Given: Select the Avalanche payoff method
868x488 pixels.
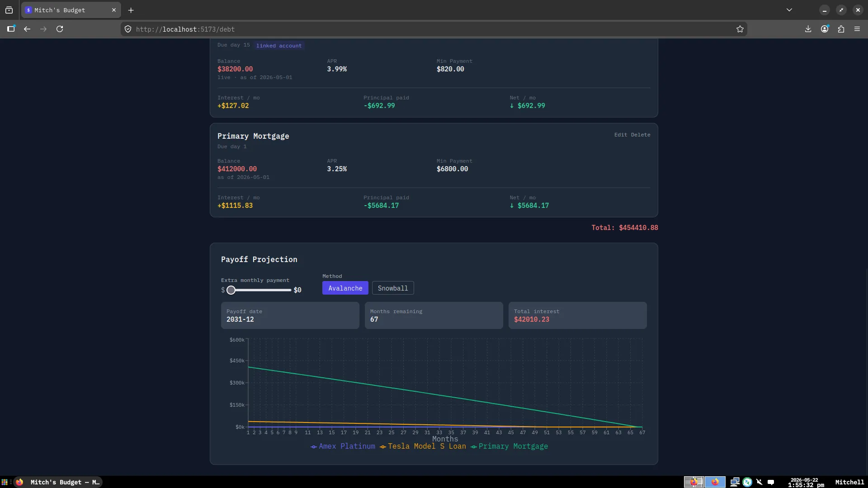Looking at the screenshot, I should point(345,288).
